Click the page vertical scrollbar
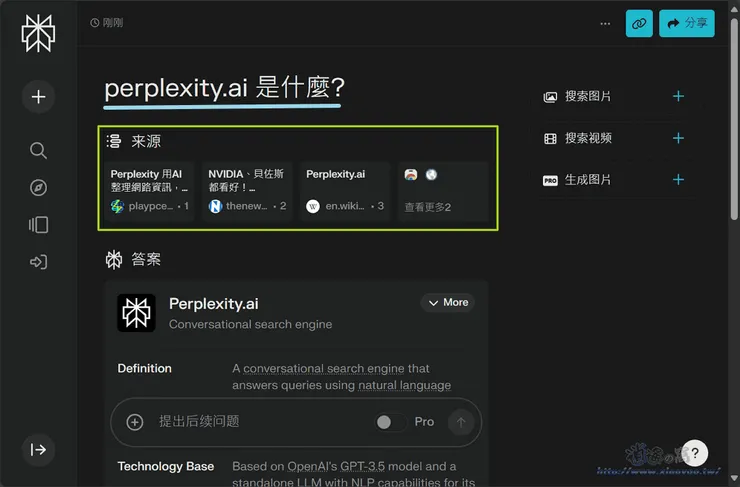 coord(734,118)
